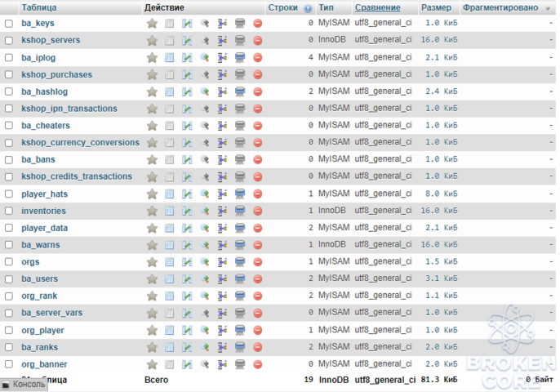Click the drop icon for ba_keys

click(x=257, y=24)
